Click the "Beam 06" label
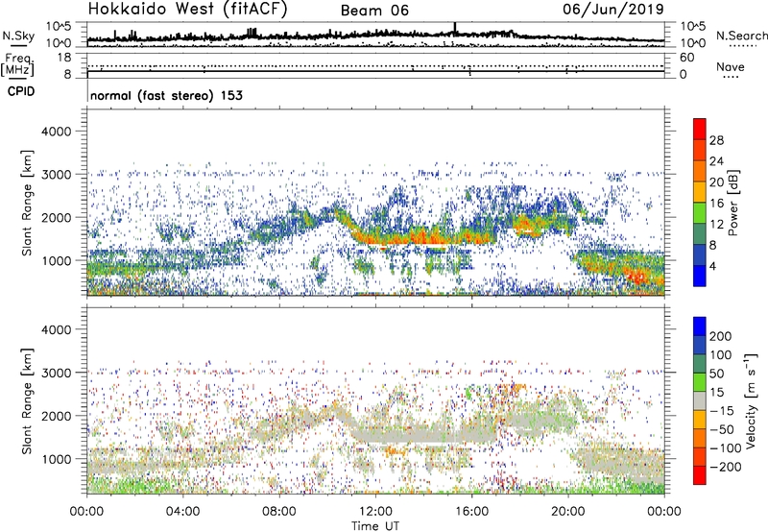 [374, 11]
